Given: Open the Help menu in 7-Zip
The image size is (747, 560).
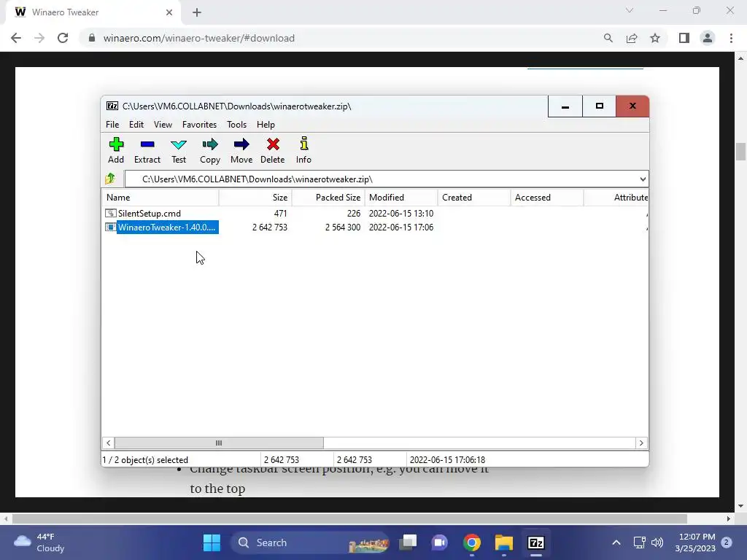Looking at the screenshot, I should 266,124.
